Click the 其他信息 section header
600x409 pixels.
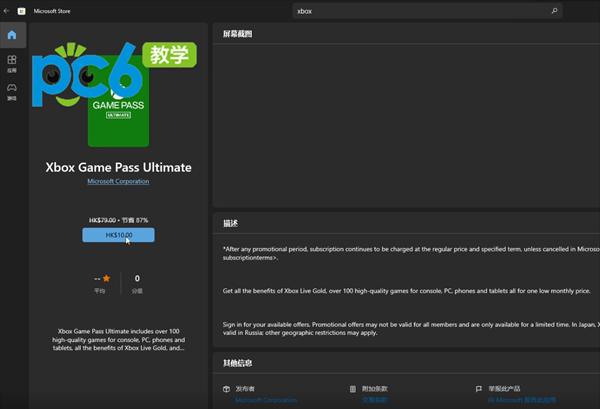tap(238, 363)
